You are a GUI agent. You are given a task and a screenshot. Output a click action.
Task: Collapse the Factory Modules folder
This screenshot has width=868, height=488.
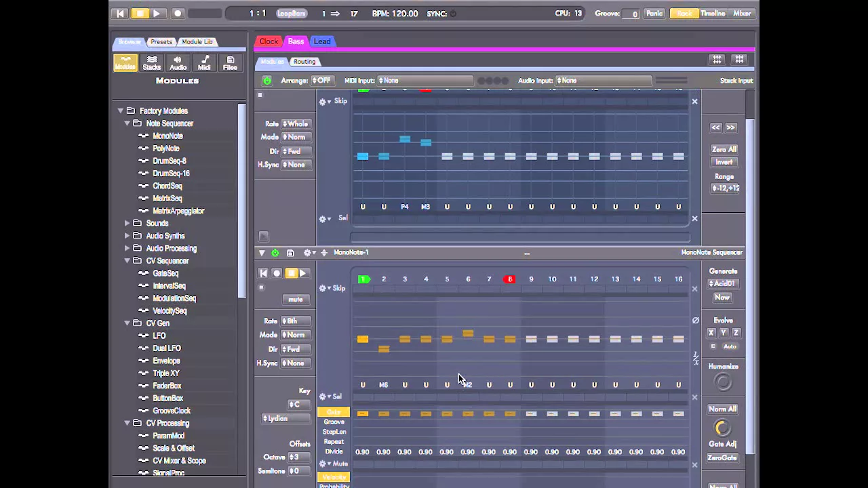121,111
